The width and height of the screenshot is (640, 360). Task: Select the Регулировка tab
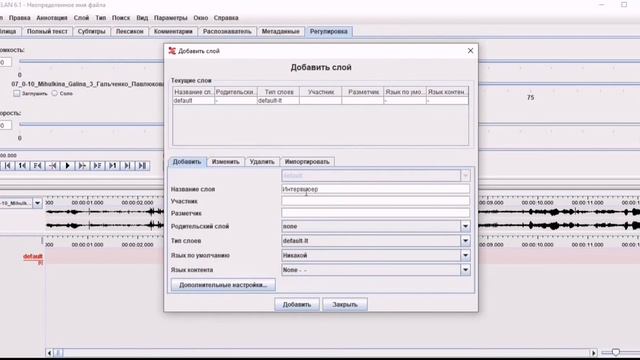point(329,31)
